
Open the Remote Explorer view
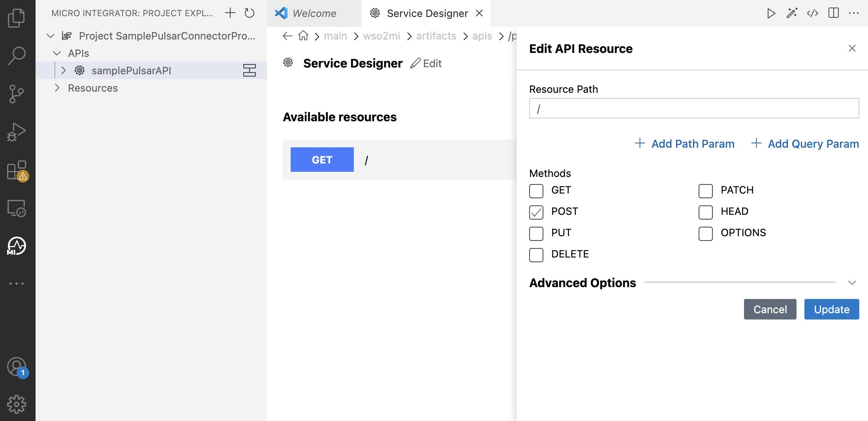[17, 208]
